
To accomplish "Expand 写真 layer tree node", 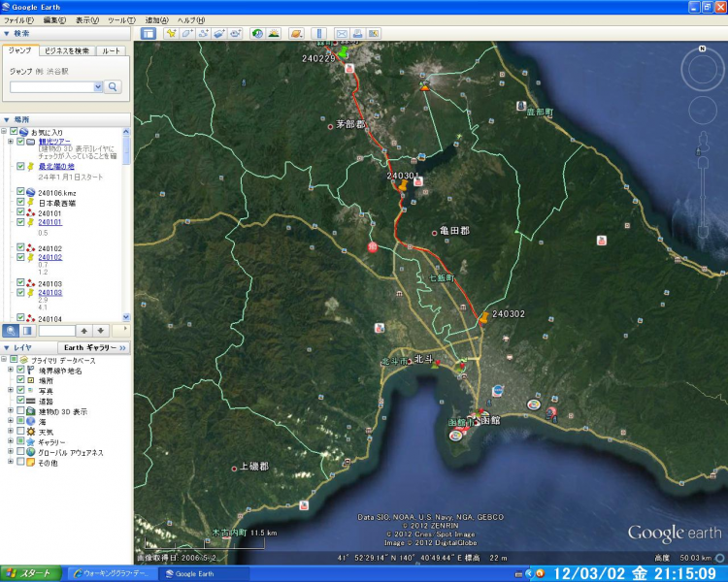I will (11, 390).
